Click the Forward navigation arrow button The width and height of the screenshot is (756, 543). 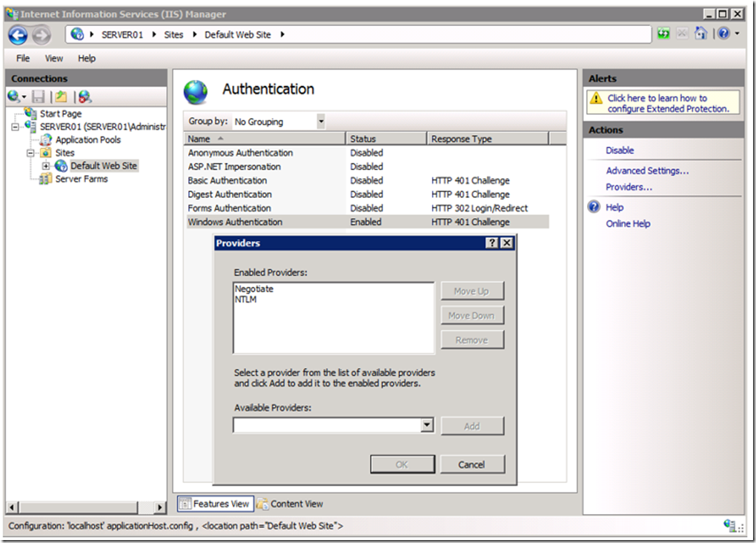pos(42,35)
